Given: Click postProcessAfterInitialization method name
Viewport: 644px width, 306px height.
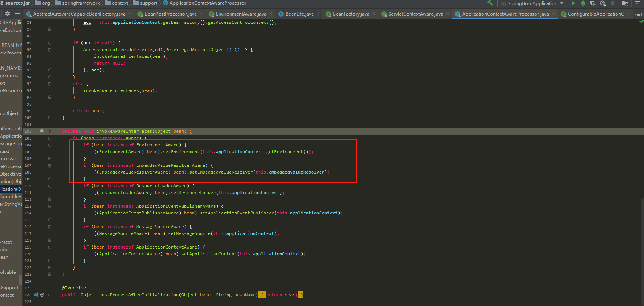Looking at the screenshot, I should click(x=139, y=295).
